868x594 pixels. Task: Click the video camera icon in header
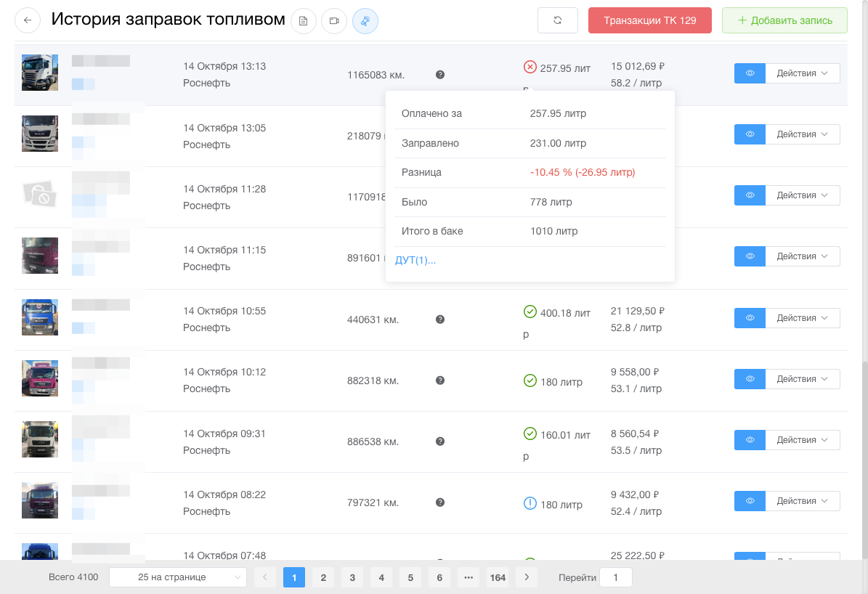point(334,21)
